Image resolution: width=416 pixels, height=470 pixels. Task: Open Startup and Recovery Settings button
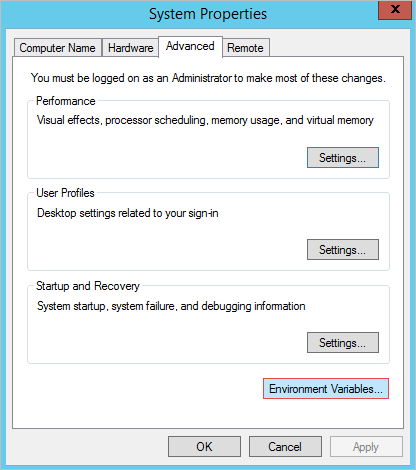pyautogui.click(x=343, y=342)
